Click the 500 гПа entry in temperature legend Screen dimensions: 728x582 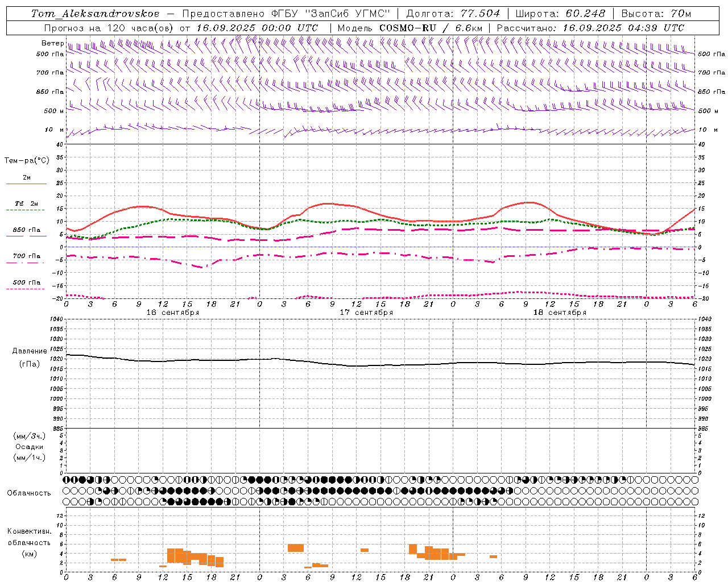tap(27, 282)
